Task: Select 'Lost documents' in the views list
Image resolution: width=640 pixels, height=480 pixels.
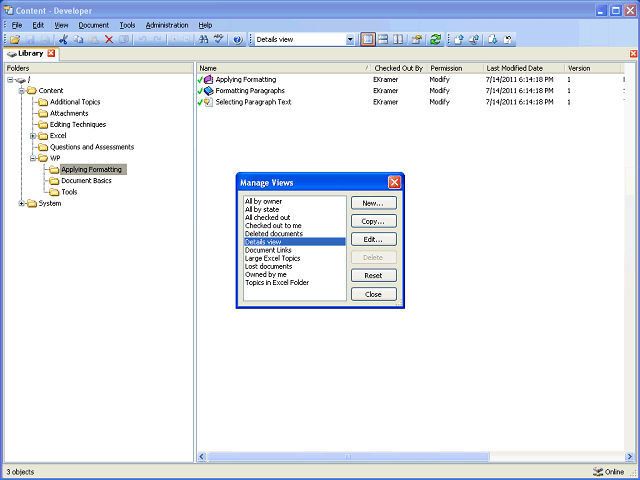Action: (x=269, y=267)
